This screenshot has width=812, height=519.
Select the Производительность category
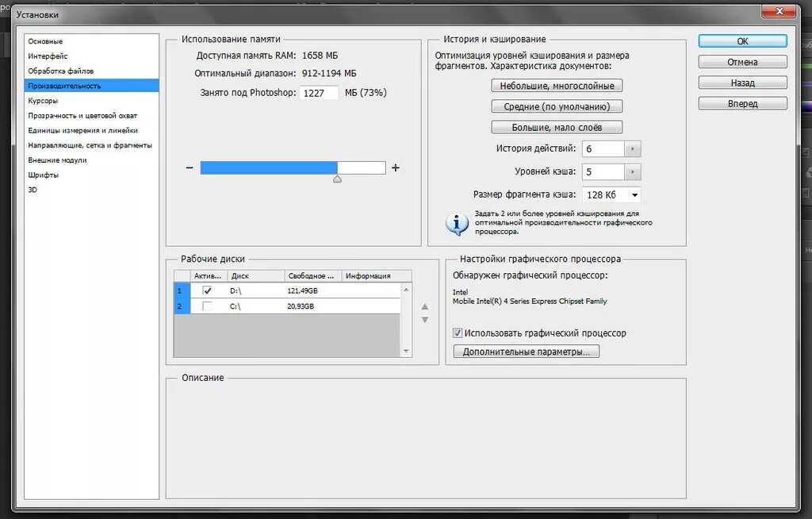pos(91,86)
